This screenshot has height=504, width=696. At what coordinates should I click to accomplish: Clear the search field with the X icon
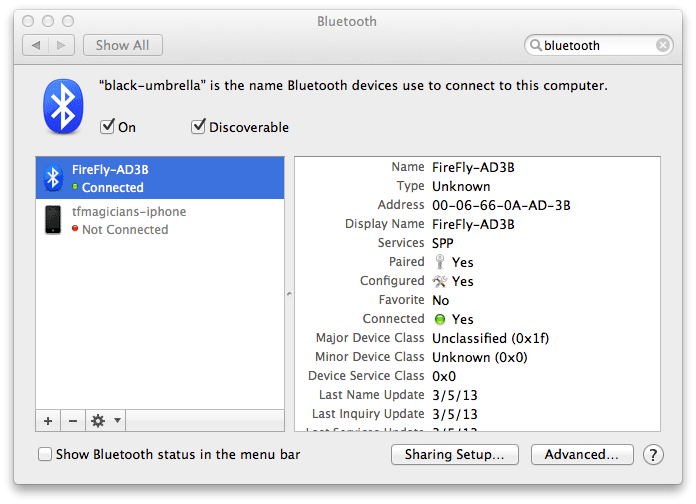663,45
